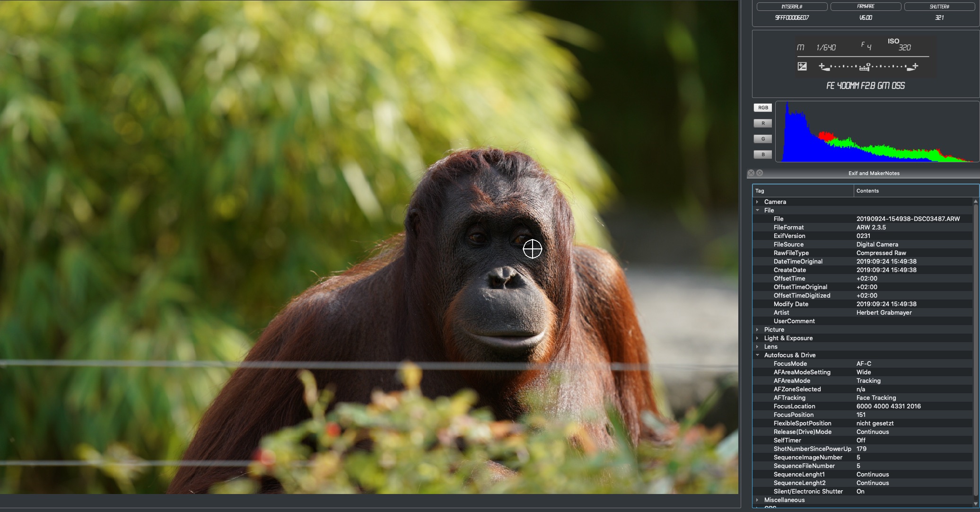980x512 pixels.
Task: Select the AFAreaModeSetting row
Action: 863,372
